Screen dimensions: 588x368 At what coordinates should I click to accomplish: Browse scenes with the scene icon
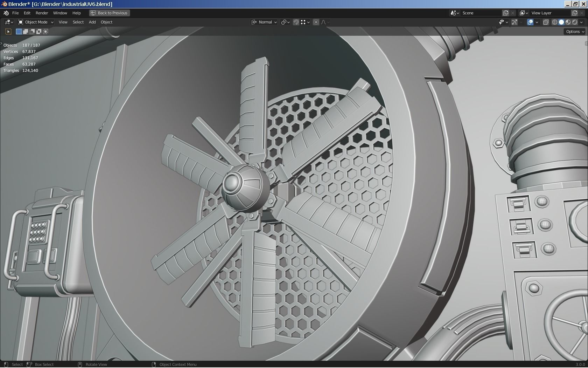(455, 13)
